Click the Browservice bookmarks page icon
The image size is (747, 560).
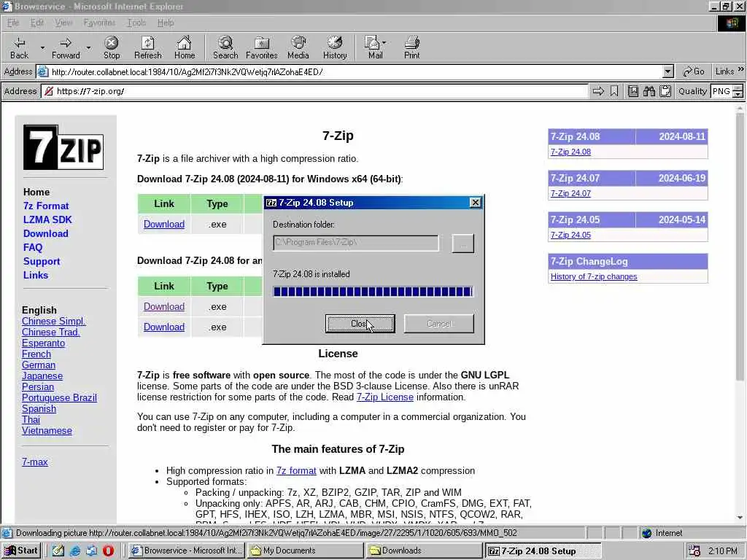point(632,91)
